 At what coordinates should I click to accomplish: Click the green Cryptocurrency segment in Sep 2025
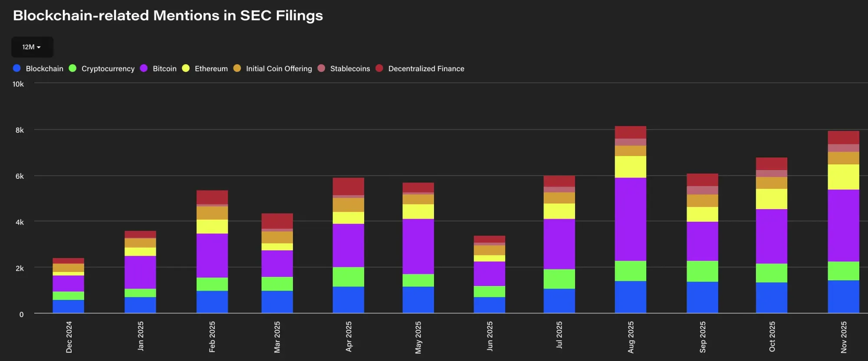click(702, 271)
